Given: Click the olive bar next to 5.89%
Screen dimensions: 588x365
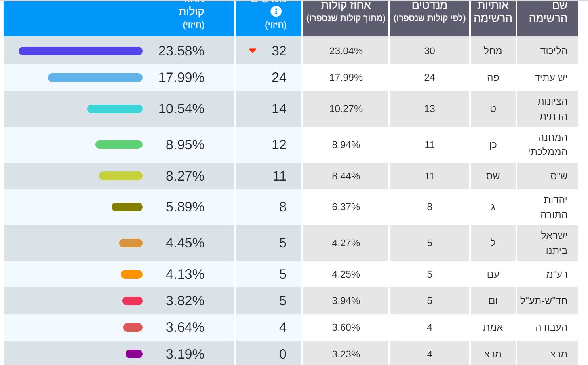Looking at the screenshot, I should [x=127, y=207].
